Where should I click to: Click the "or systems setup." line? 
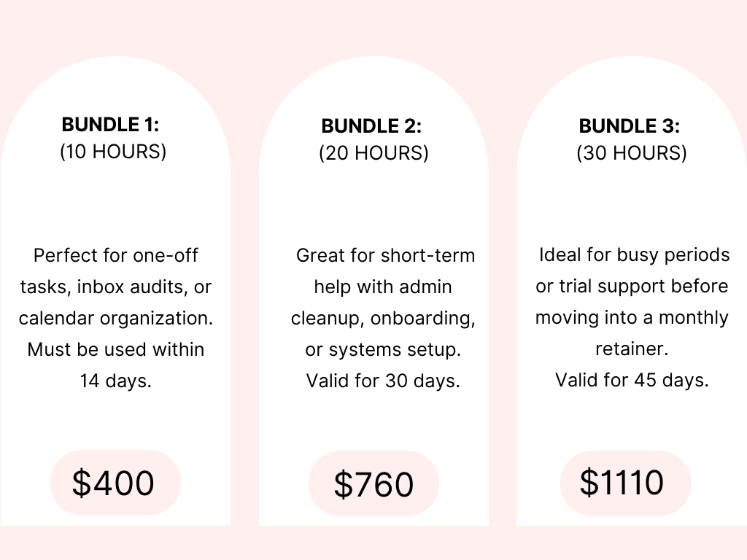point(383,350)
